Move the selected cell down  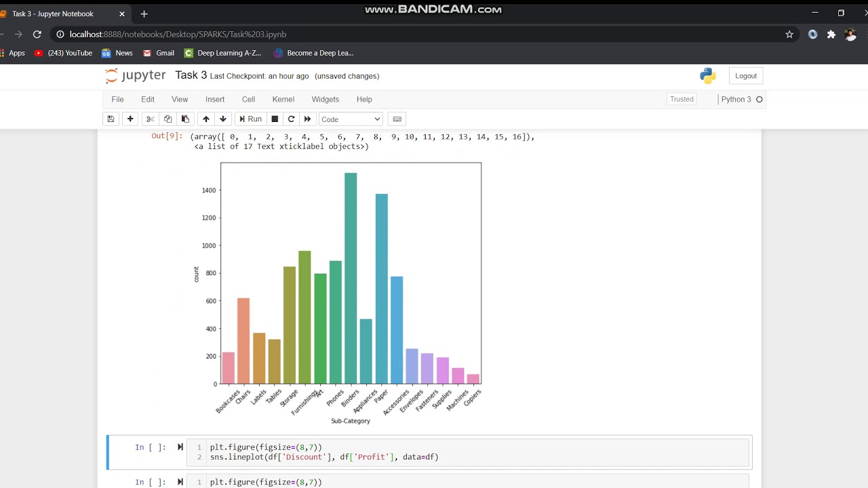pos(223,119)
